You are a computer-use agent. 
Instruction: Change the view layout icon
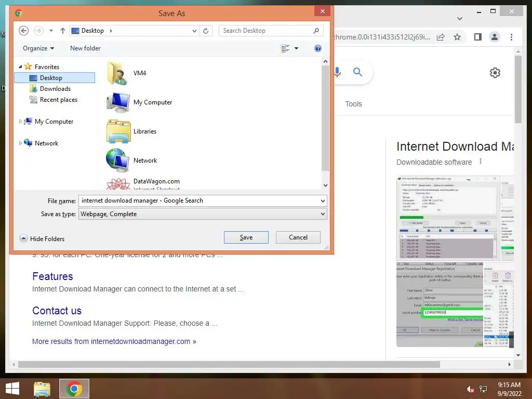click(x=285, y=48)
